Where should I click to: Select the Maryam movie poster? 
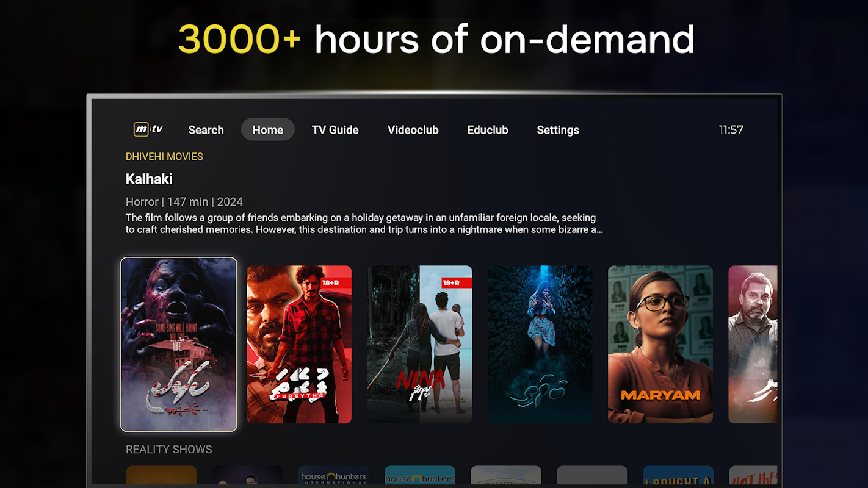(660, 345)
